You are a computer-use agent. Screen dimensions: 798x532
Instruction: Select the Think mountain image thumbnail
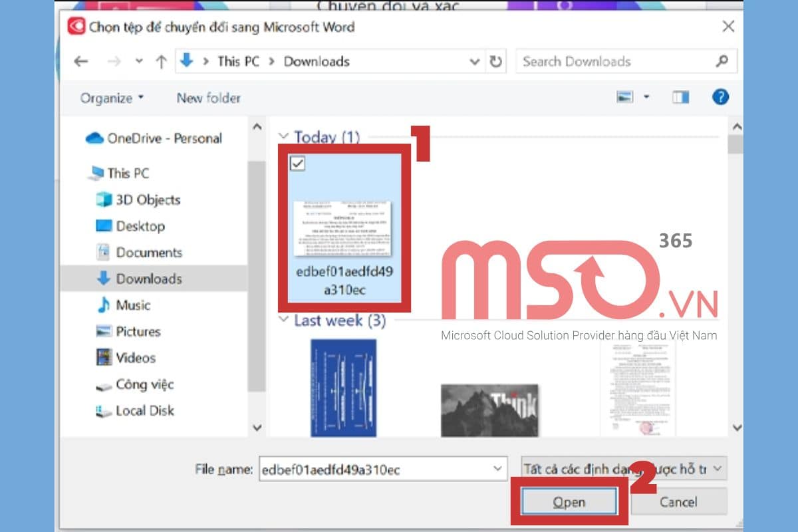coord(489,410)
